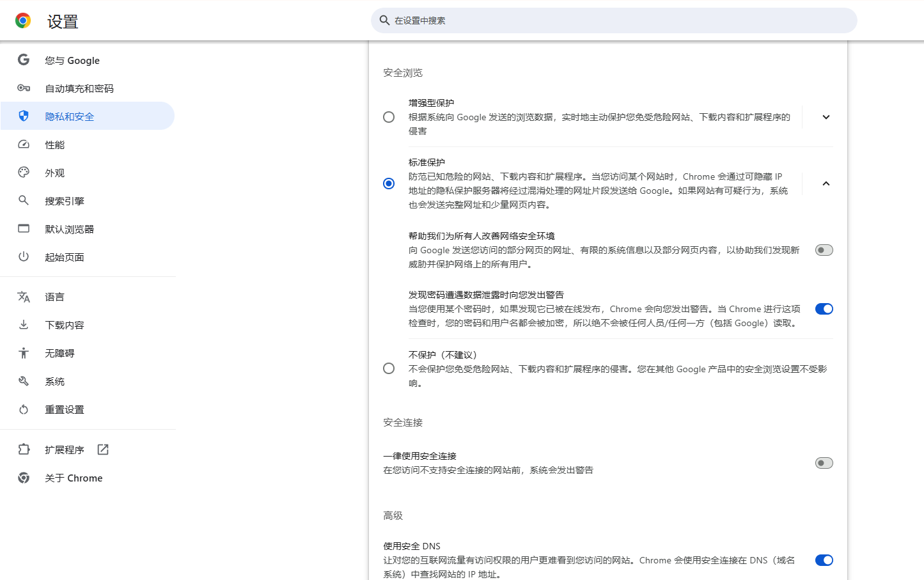Select the 不保护（不建议）radio button

click(x=389, y=368)
